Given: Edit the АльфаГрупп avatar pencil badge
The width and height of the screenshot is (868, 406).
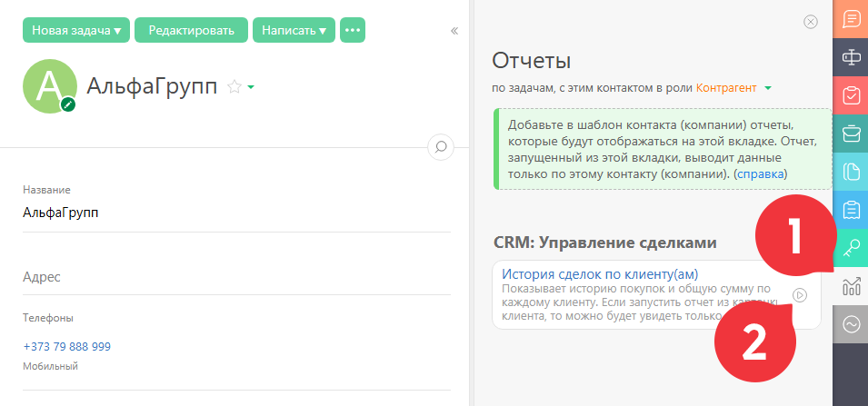Looking at the screenshot, I should (x=68, y=104).
